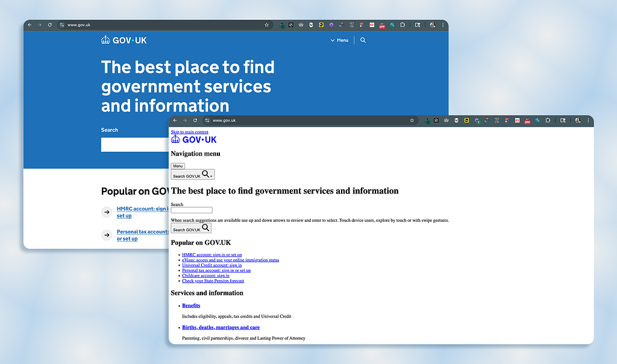Click the white GOV.UK crown logo
The height and width of the screenshot is (364, 617).
point(124,40)
